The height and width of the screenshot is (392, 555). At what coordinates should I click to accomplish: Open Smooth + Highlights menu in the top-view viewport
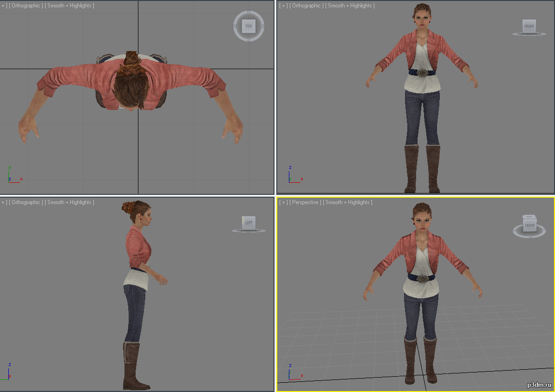tap(69, 6)
